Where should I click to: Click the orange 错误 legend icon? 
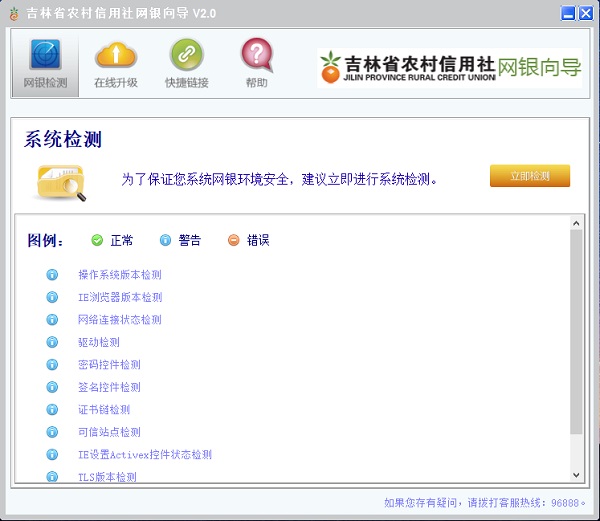[233, 240]
